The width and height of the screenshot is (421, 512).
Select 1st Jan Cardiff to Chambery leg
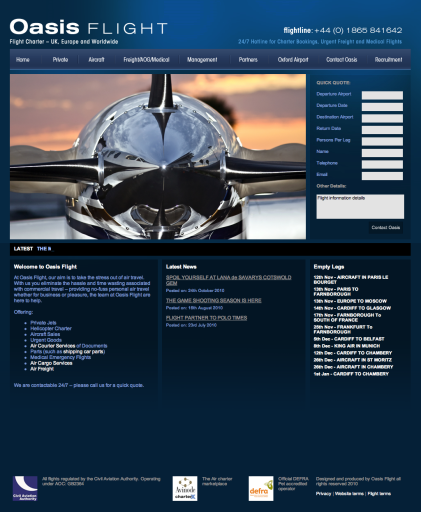pos(351,374)
